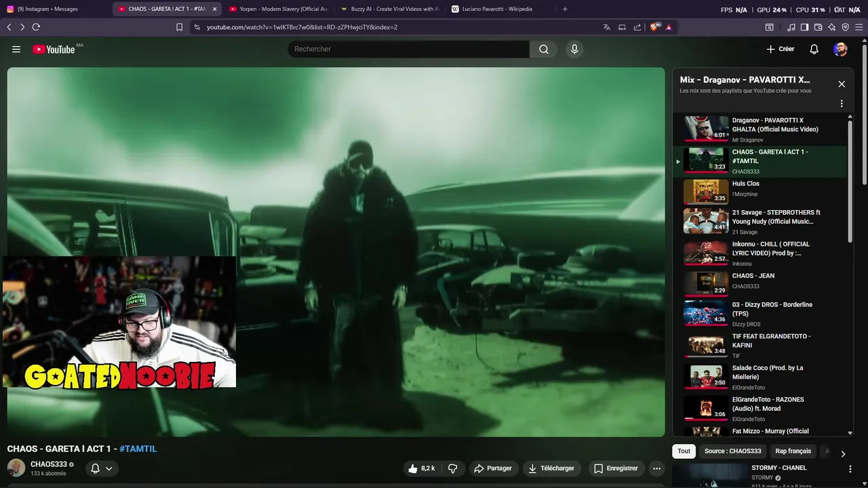Start voice search with microphone icon
This screenshot has height=488, width=868.
coord(574,49)
